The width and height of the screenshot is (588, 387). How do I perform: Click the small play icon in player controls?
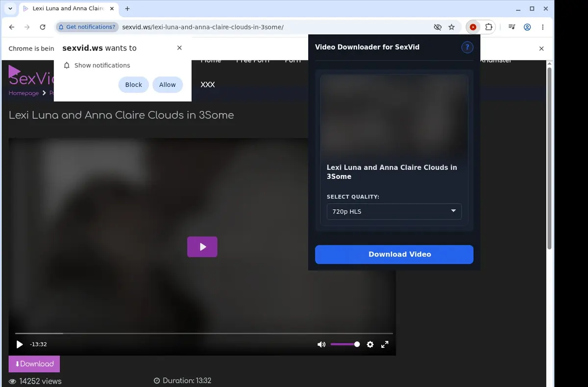pos(20,344)
